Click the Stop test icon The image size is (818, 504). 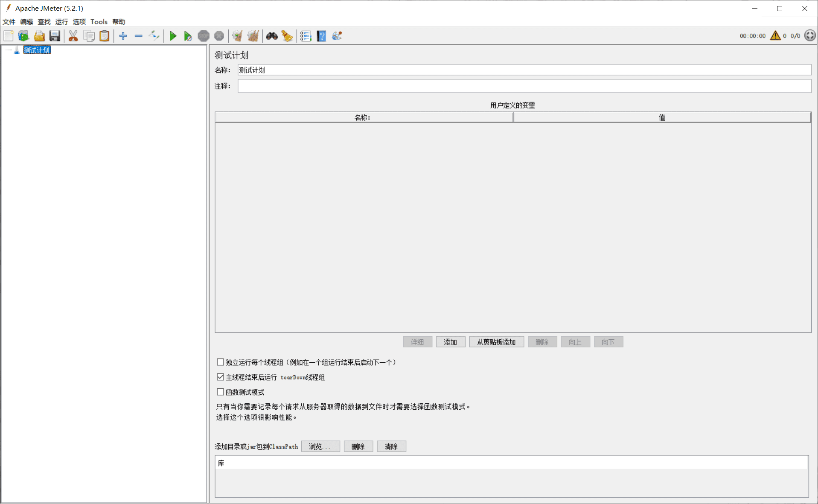(204, 36)
